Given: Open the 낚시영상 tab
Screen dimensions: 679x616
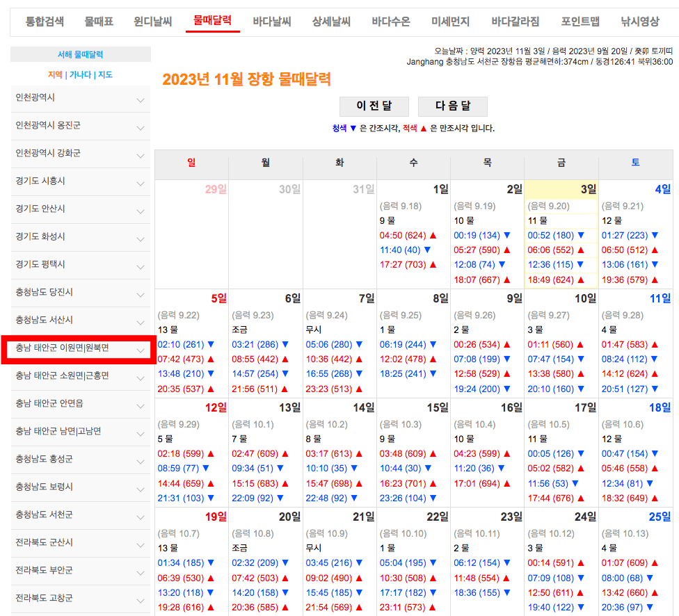Looking at the screenshot, I should click(640, 22).
